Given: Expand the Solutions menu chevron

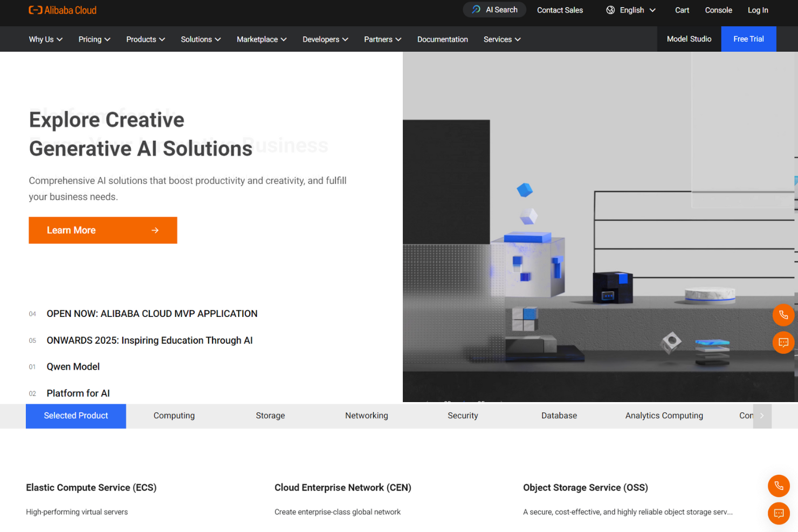Looking at the screenshot, I should 218,39.
